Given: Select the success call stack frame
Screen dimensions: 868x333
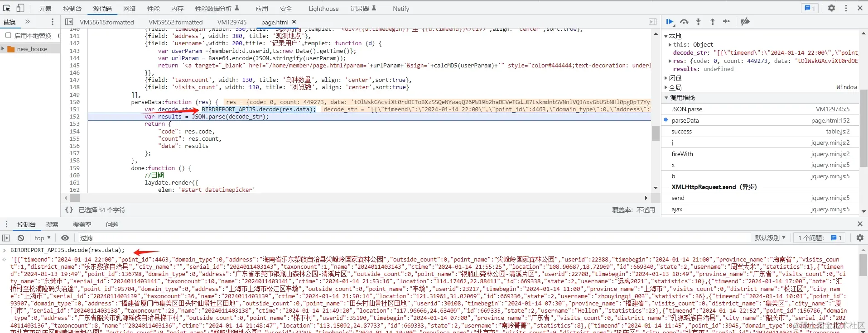Looking at the screenshot, I should (x=760, y=131).
